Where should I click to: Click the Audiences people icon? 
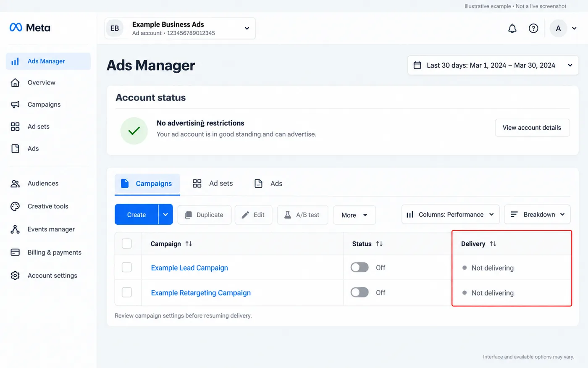(x=15, y=184)
